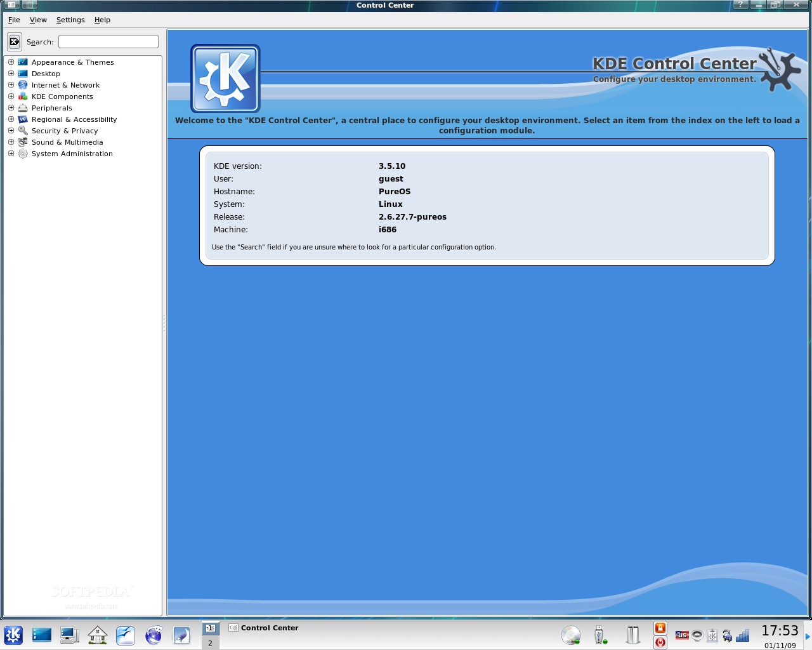
Task: Click the KDE Components category icon
Action: point(23,96)
